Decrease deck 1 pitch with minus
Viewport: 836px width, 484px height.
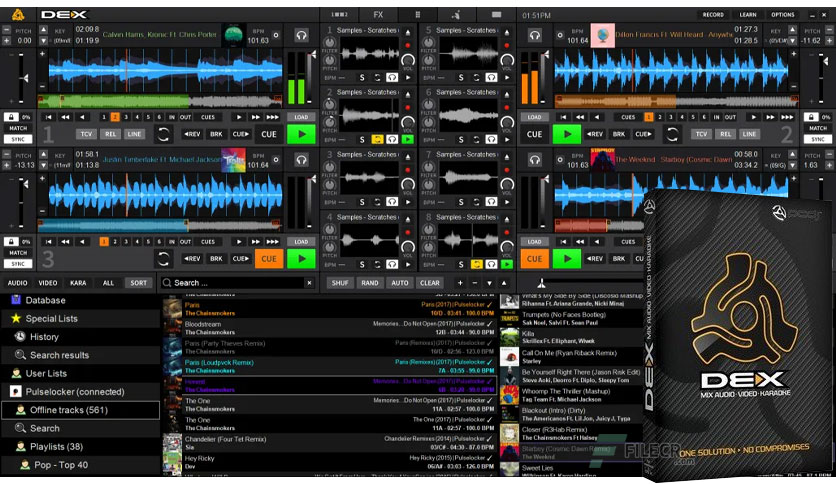[x=6, y=30]
